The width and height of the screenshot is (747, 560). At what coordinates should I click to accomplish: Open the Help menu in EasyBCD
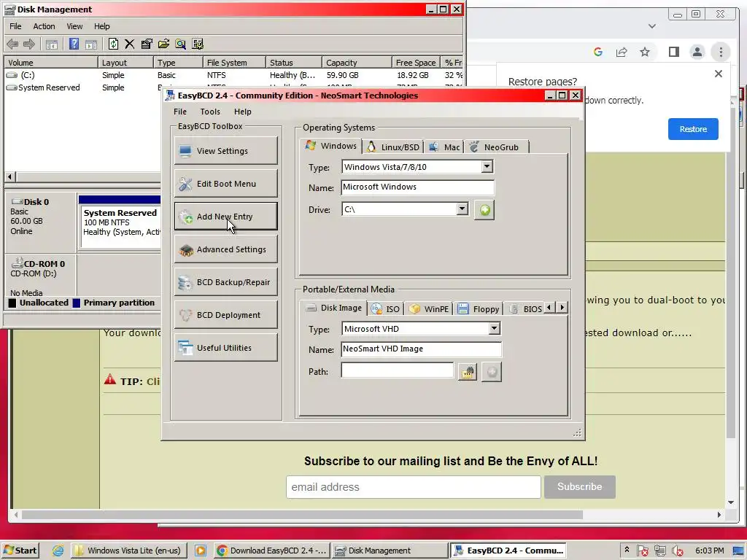(x=242, y=112)
